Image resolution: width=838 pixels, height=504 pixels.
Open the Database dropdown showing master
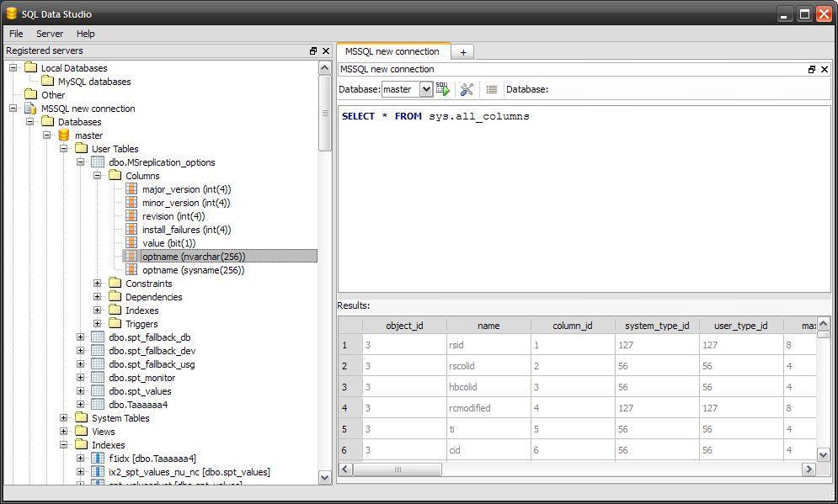425,89
